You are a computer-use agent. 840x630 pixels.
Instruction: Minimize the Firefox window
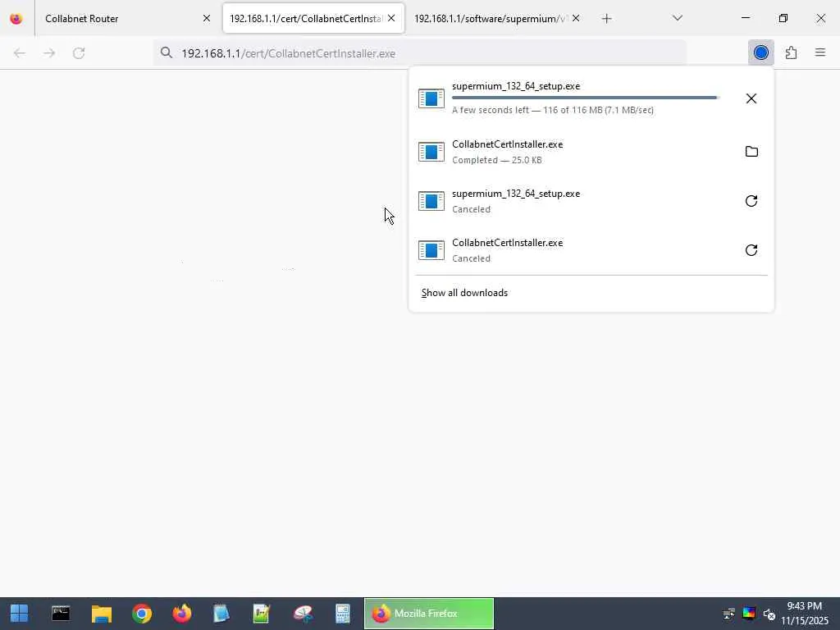pyautogui.click(x=745, y=18)
